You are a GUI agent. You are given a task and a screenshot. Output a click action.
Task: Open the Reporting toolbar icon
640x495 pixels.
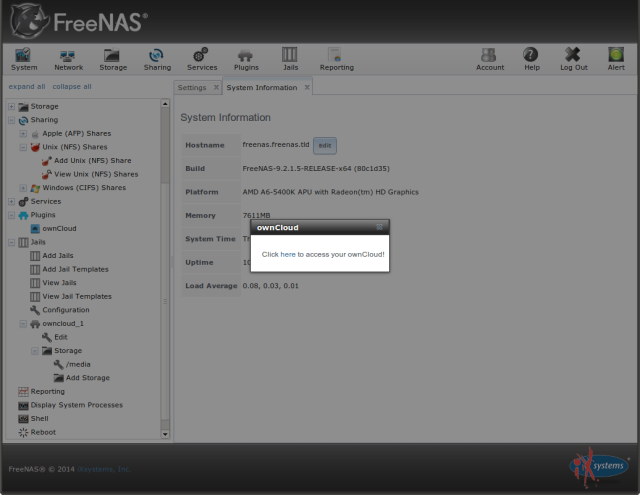[335, 54]
